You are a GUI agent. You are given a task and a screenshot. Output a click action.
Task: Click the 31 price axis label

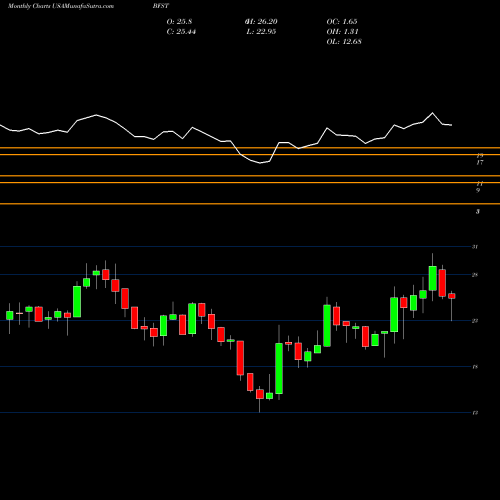click(x=475, y=247)
